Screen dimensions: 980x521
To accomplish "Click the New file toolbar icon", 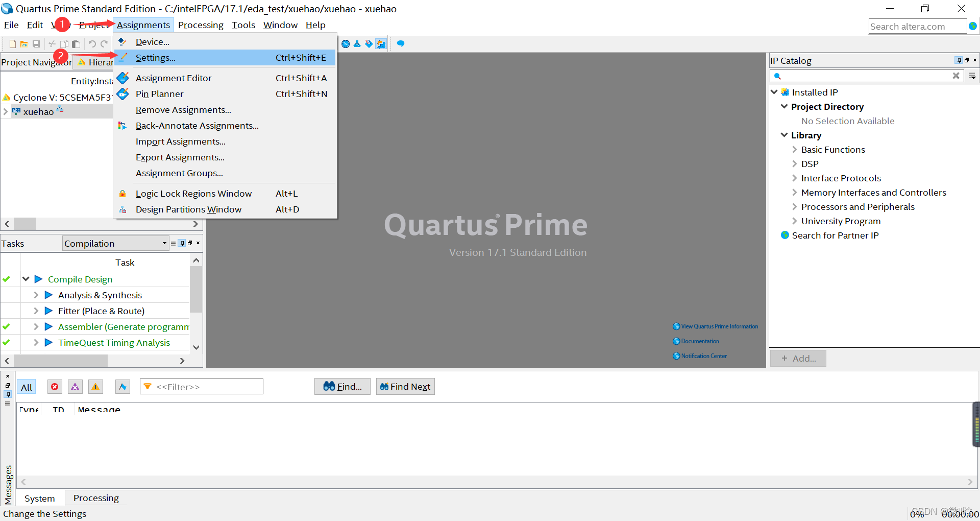I will point(13,44).
